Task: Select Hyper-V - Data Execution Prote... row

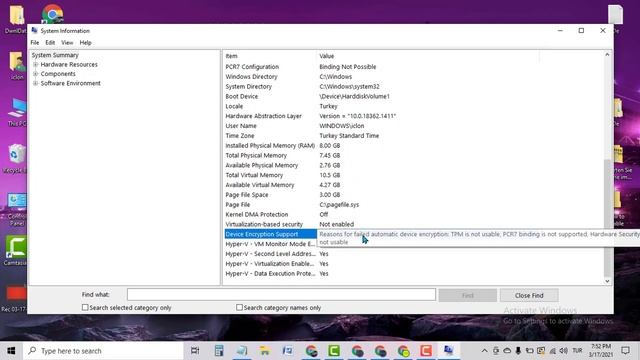Action: tap(413, 273)
